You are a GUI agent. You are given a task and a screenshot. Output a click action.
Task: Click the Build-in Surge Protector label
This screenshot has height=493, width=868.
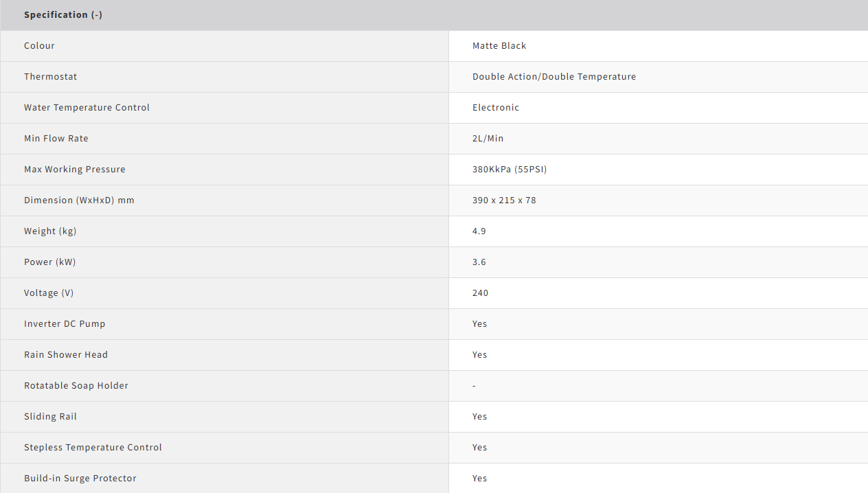tap(80, 479)
